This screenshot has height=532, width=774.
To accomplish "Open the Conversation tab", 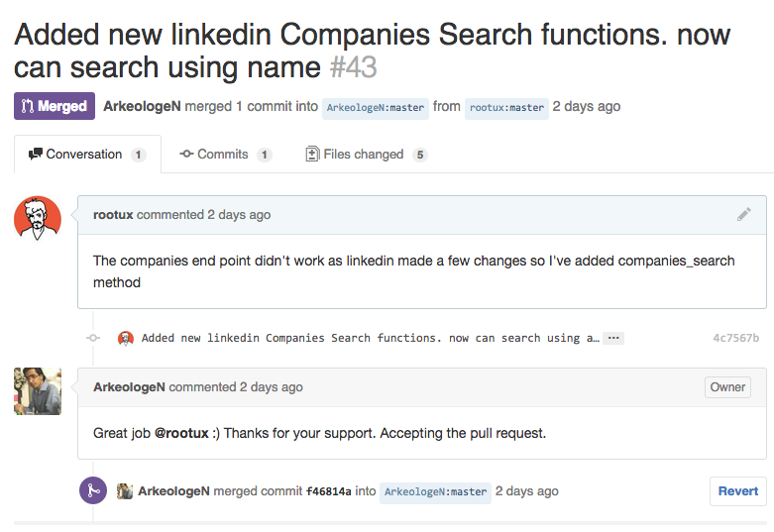I will (87, 155).
